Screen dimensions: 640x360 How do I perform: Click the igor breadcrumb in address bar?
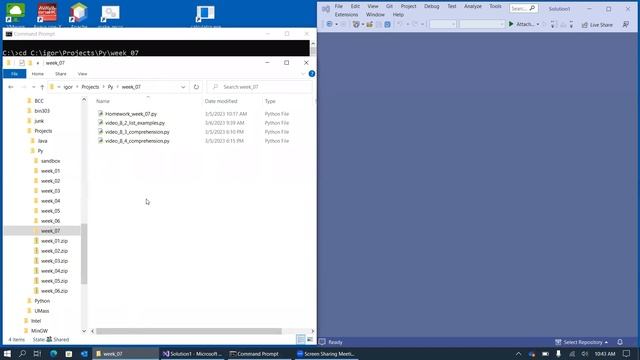[x=68, y=87]
